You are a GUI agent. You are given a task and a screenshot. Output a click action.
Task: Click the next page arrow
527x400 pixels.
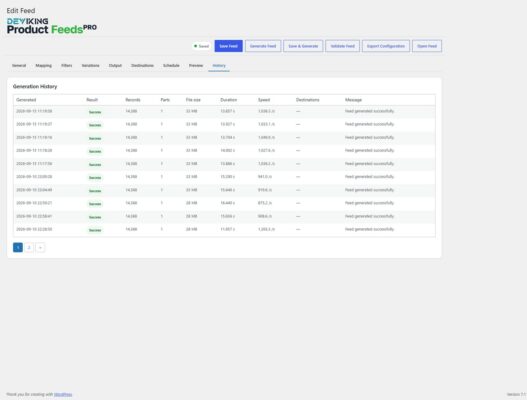pyautogui.click(x=40, y=247)
